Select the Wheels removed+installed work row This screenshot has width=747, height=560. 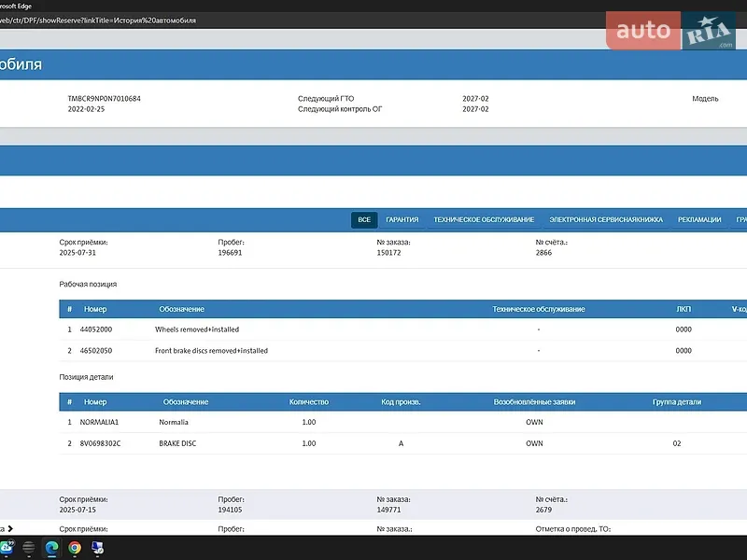click(402, 329)
